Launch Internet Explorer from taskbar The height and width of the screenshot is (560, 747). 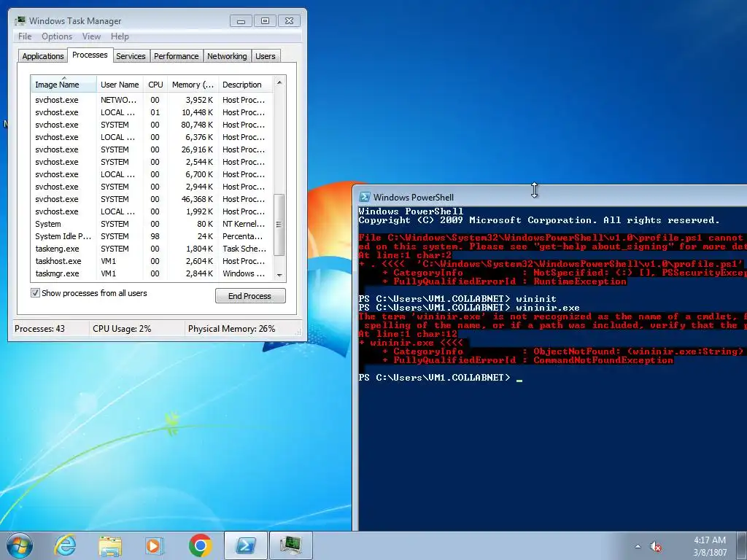coord(65,545)
